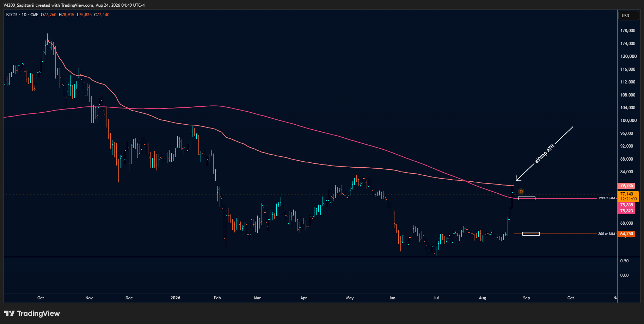The width and height of the screenshot is (644, 324).
Task: Click the Sep label on time axis
Action: point(526,298)
